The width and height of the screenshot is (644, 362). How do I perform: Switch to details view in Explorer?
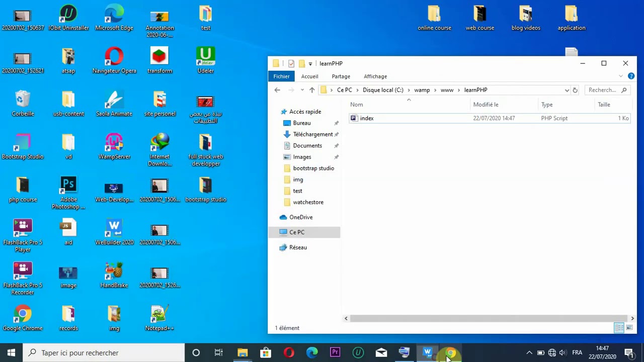point(619,328)
